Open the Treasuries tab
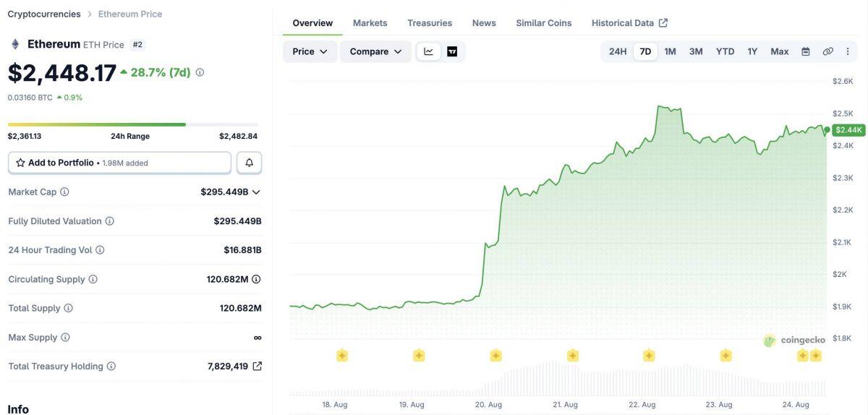Viewport: 868px width, 415px height. [430, 23]
